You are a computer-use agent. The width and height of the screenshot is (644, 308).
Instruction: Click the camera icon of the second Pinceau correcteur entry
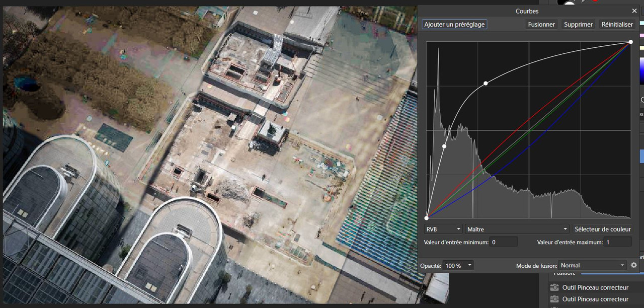554,299
